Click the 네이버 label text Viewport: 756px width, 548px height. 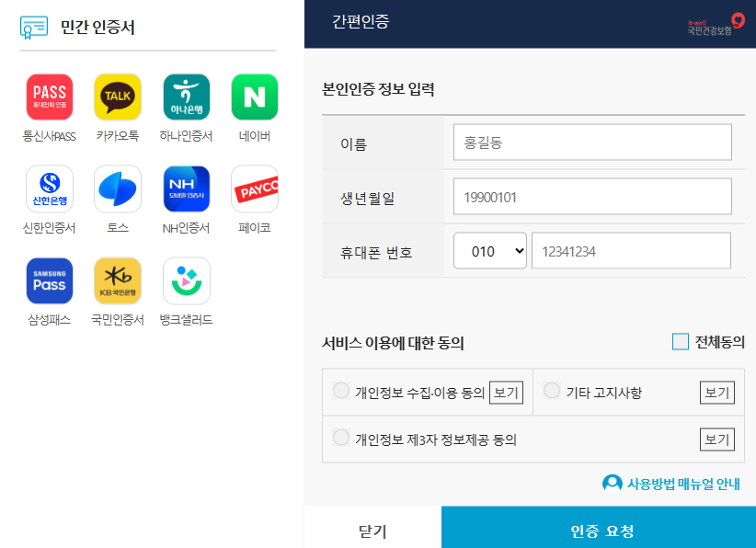coord(255,136)
